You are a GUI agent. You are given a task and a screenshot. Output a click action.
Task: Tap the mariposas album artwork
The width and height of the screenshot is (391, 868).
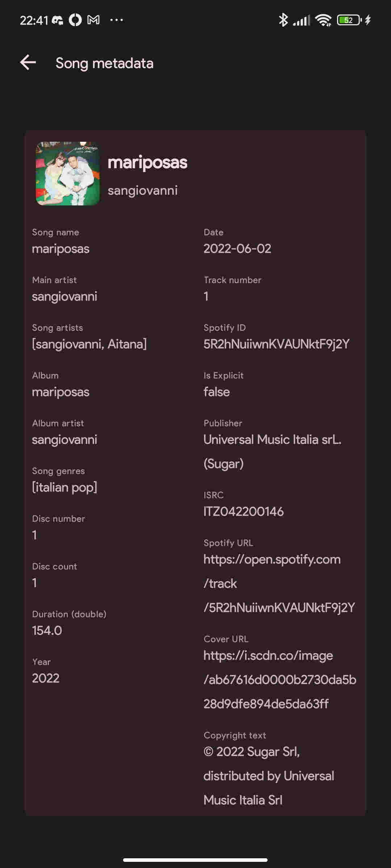point(68,173)
